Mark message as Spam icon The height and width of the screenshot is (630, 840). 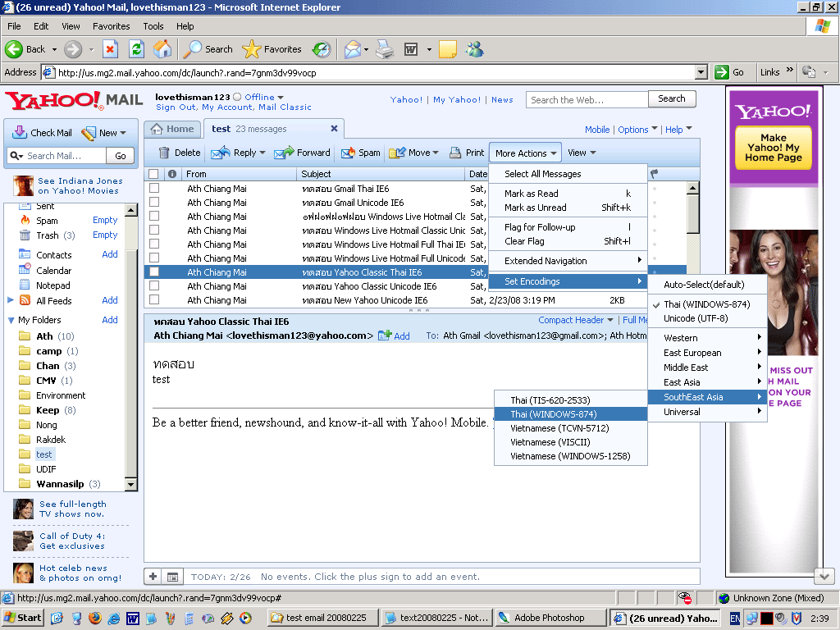pos(348,153)
